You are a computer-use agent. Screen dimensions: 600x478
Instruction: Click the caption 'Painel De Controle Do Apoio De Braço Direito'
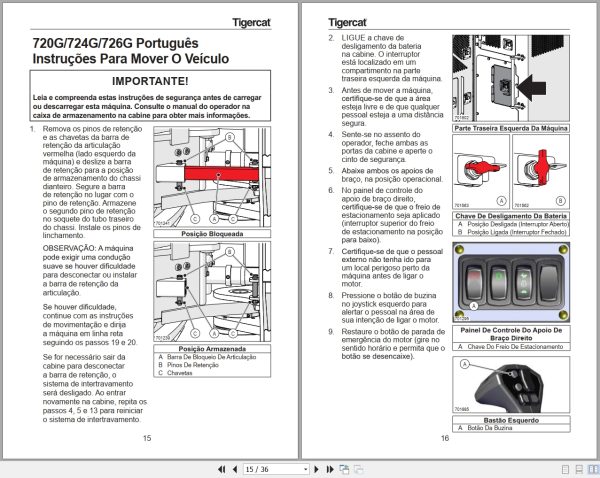511,334
